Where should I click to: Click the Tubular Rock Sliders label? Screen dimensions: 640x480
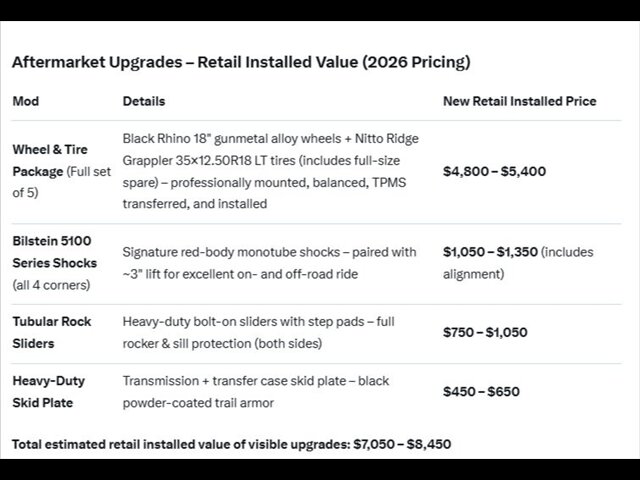point(54,332)
